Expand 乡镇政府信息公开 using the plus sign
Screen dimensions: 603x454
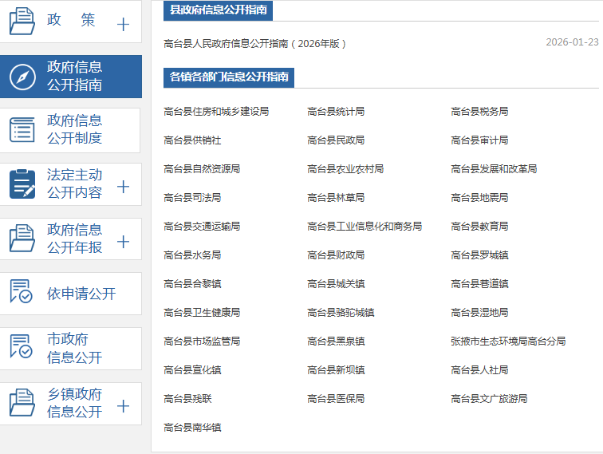point(123,406)
